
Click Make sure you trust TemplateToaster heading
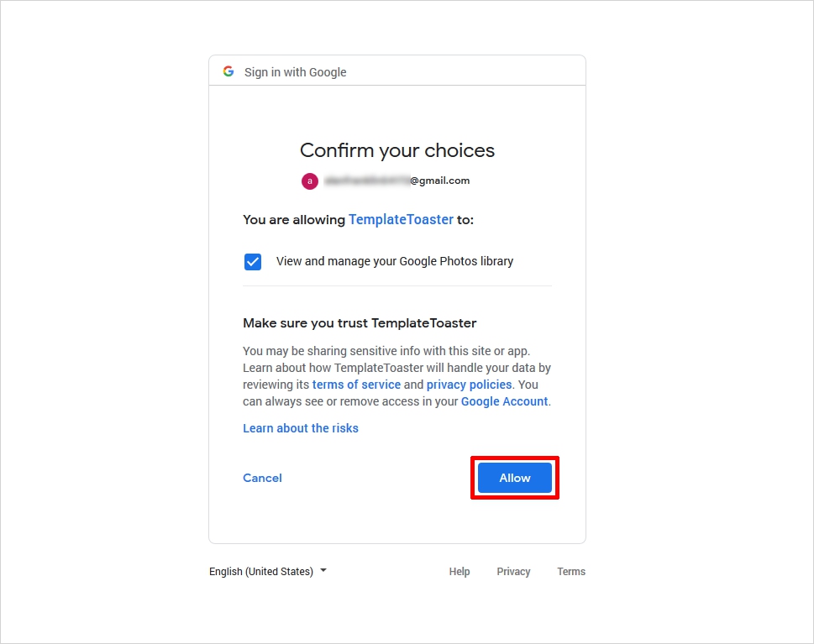360,323
